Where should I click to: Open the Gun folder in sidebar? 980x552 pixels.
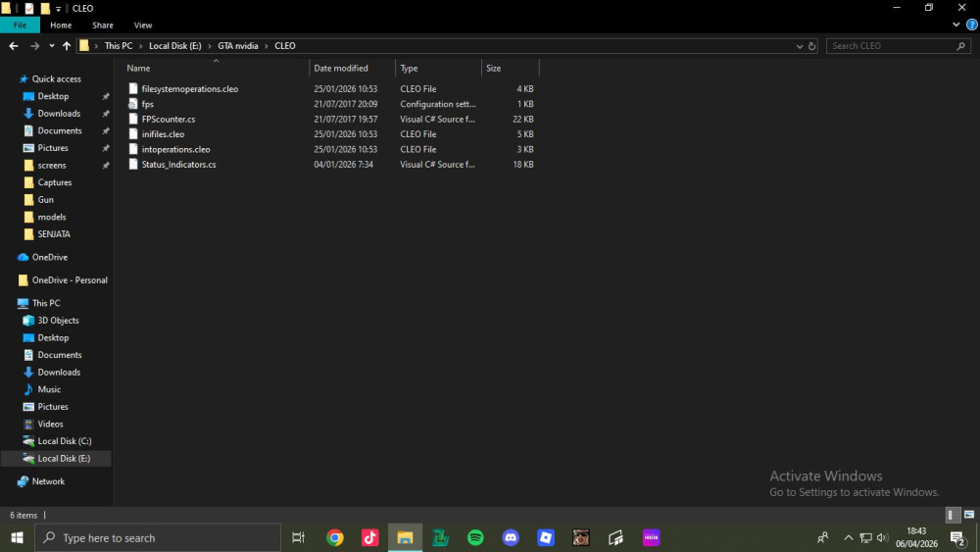point(45,199)
